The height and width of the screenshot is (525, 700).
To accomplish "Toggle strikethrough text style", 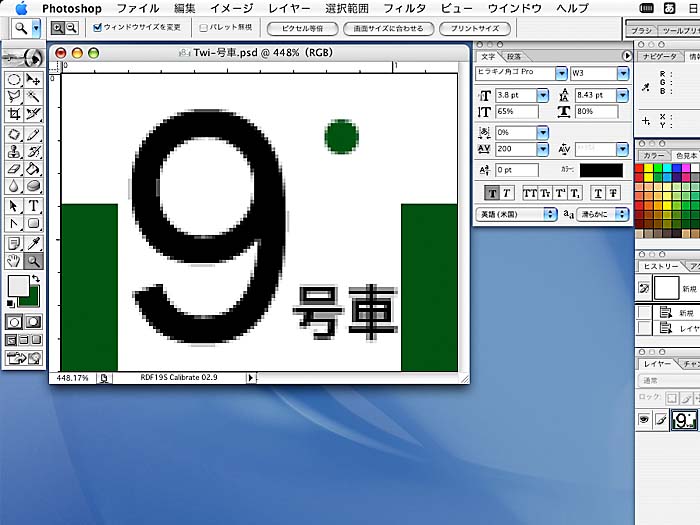I will tap(613, 193).
